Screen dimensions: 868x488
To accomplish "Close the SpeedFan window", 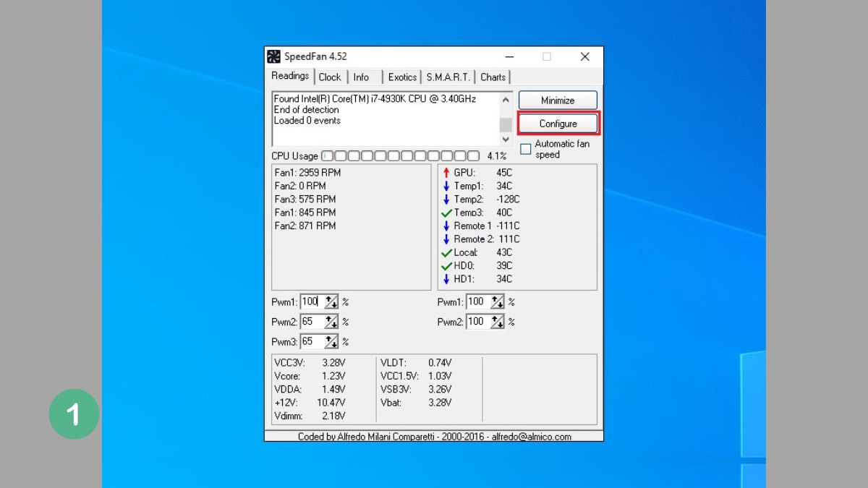I will point(584,56).
